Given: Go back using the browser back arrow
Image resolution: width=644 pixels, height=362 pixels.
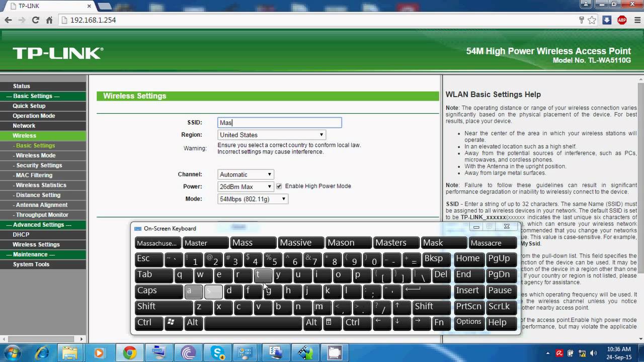Looking at the screenshot, I should (x=8, y=20).
